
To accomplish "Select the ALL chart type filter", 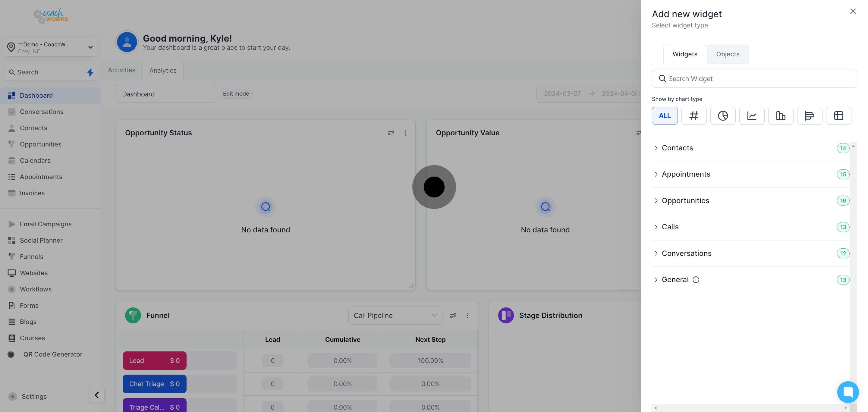I will coord(665,115).
